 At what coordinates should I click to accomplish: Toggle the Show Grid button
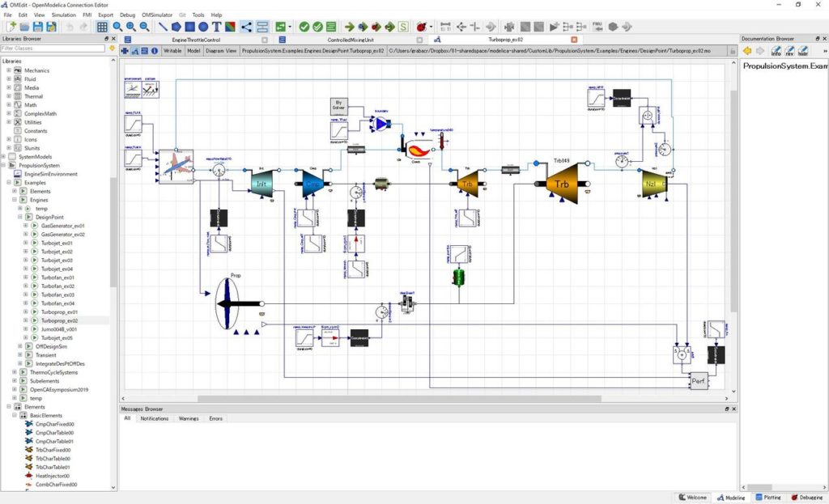100,25
